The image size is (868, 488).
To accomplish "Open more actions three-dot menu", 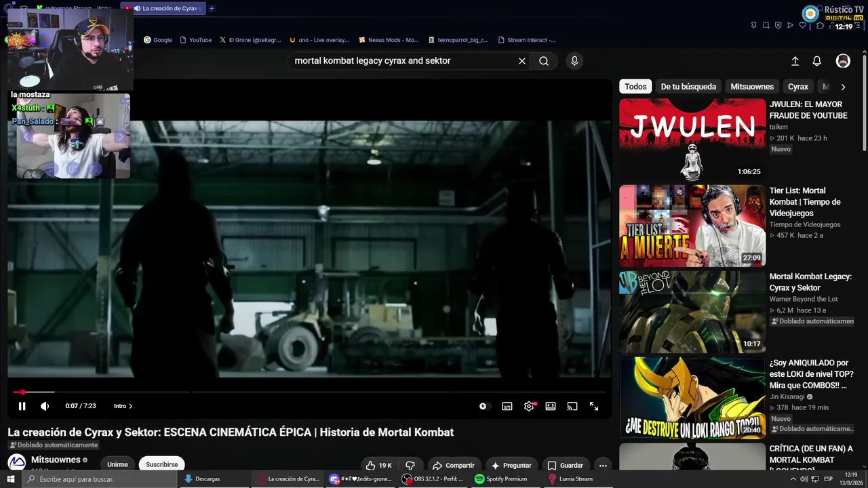I will 603,466.
